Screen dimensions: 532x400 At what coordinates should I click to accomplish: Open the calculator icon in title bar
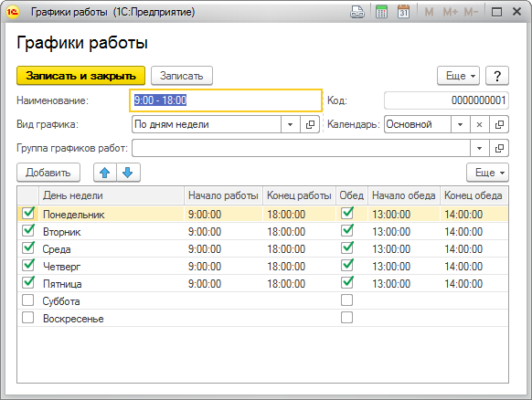point(382,12)
